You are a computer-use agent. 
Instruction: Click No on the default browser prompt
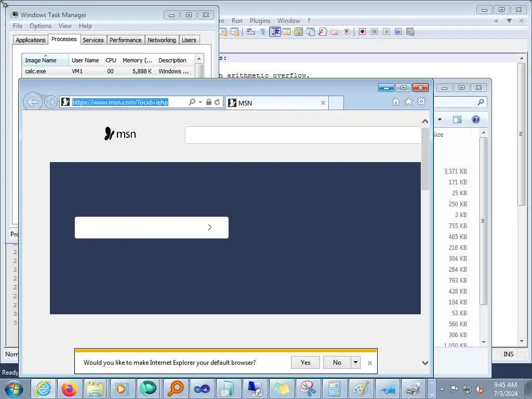click(x=337, y=362)
